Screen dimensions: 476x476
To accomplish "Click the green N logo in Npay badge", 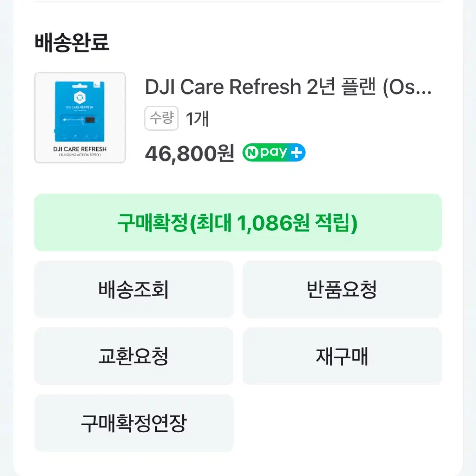I will coord(252,153).
